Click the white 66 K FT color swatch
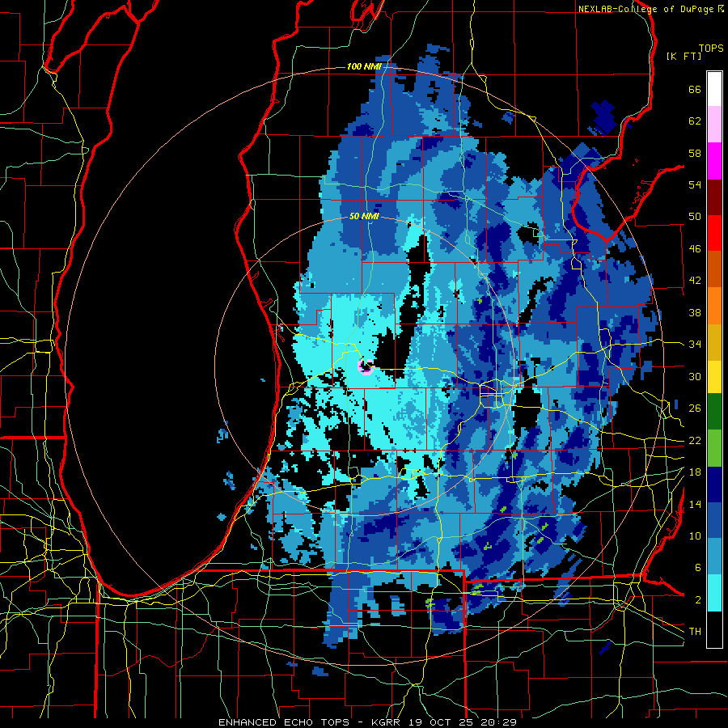728x728 pixels. (x=714, y=89)
